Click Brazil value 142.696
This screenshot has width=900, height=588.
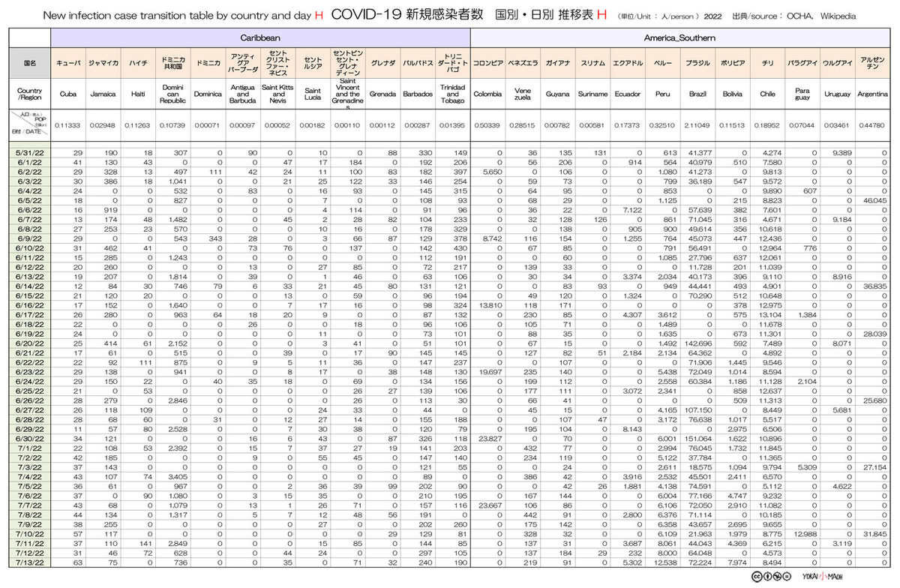[x=698, y=343]
